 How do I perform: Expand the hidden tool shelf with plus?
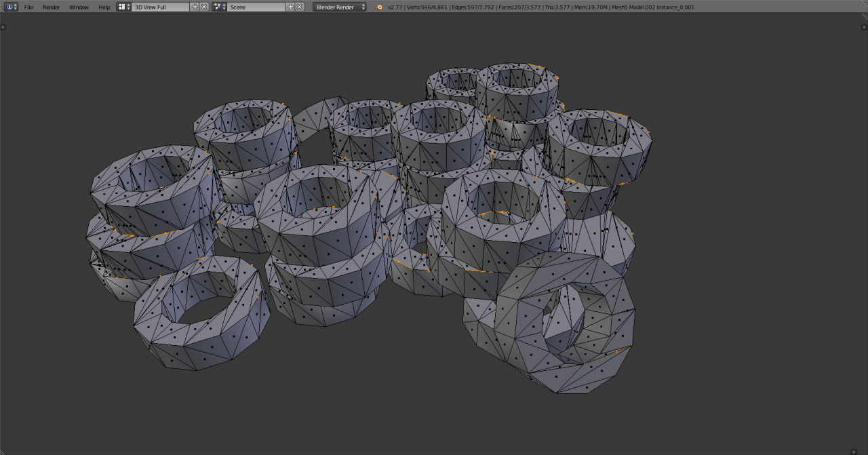pos(3,28)
